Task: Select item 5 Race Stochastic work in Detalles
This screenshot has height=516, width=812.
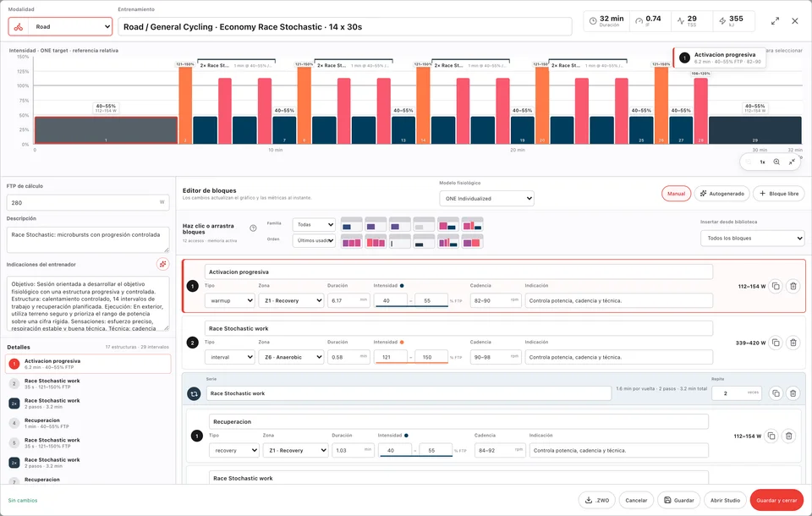Action: pyautogui.click(x=88, y=443)
